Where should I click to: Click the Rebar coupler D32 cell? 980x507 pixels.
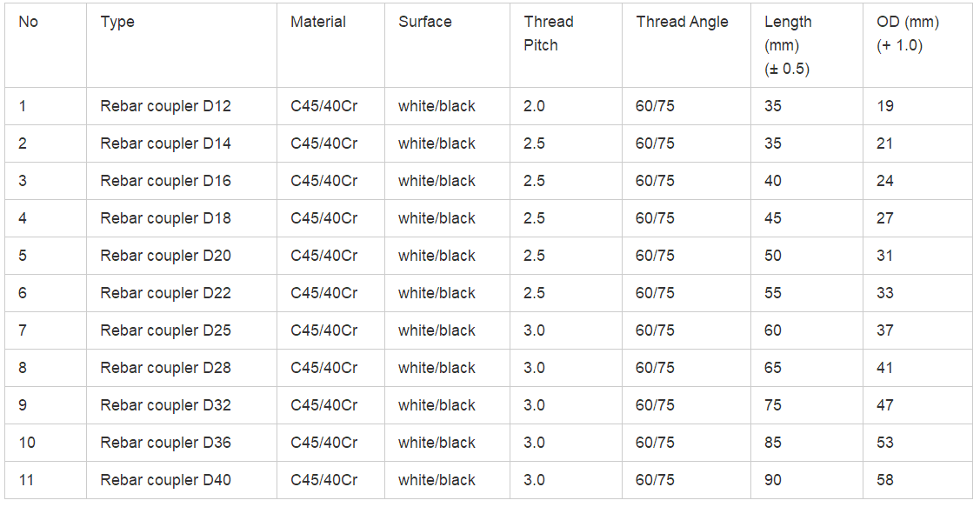[181, 405]
